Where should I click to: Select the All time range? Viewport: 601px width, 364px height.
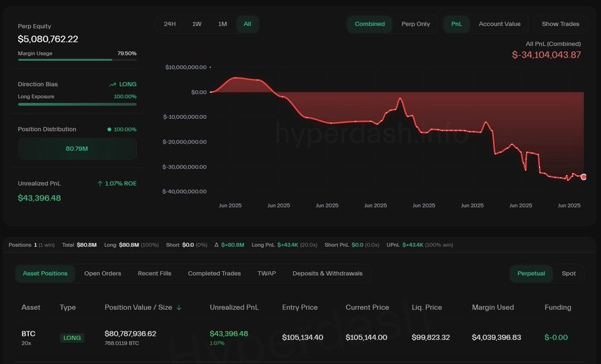coord(247,24)
